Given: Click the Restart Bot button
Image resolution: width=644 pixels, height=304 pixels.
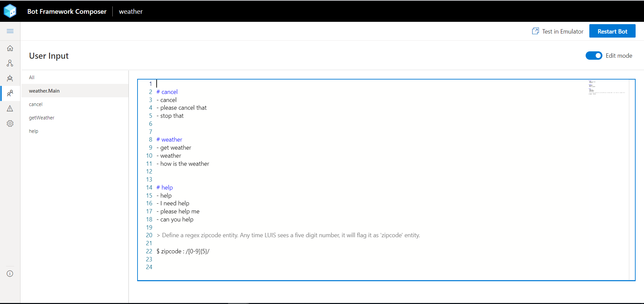Looking at the screenshot, I should 612,31.
